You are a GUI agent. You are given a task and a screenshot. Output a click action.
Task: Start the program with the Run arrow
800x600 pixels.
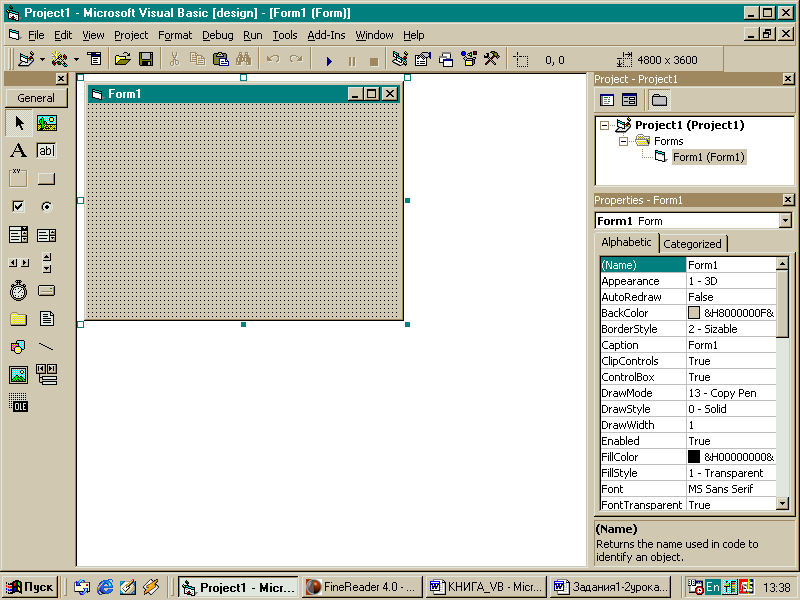coord(329,61)
